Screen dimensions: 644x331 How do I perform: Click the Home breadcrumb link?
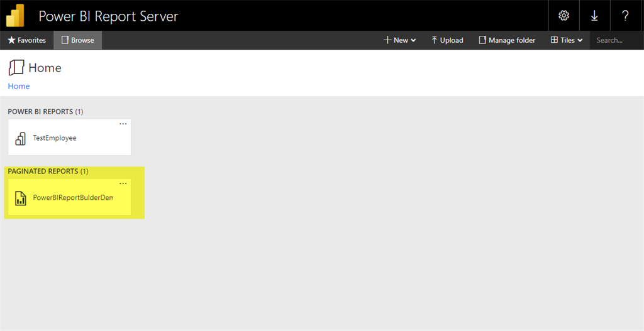[x=19, y=86]
